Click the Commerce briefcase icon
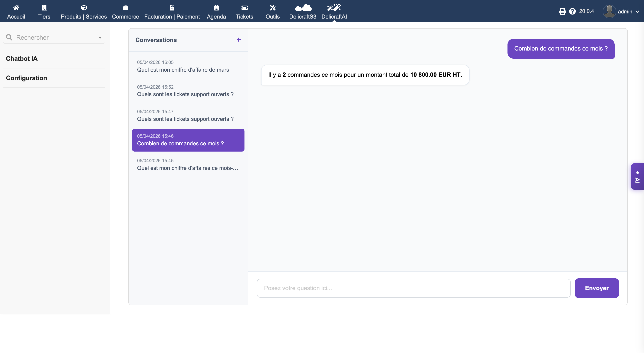The height and width of the screenshot is (353, 644). [125, 8]
